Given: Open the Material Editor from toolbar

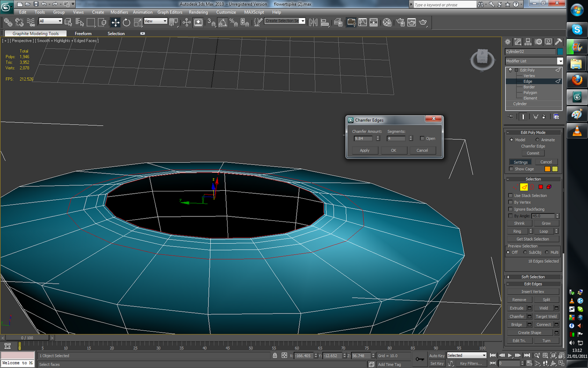Looking at the screenshot, I should (387, 22).
